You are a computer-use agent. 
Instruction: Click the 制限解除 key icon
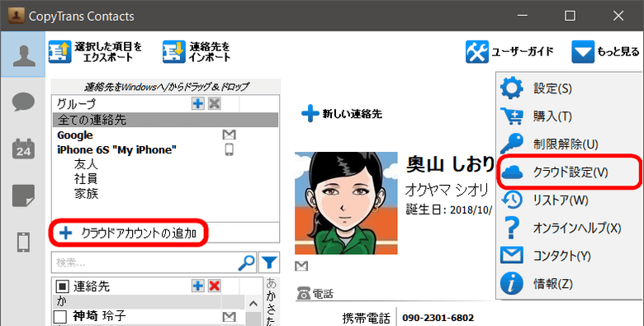(511, 144)
